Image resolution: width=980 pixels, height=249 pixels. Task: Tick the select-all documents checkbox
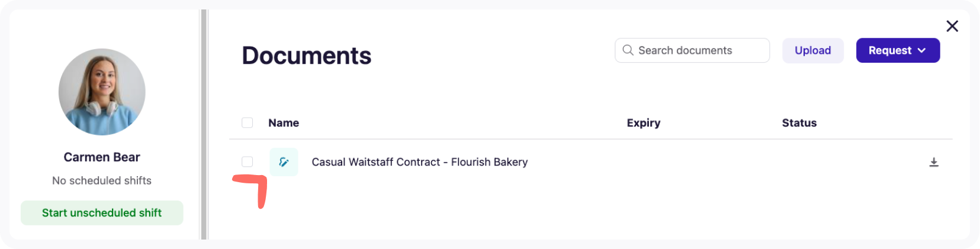pyautogui.click(x=248, y=122)
